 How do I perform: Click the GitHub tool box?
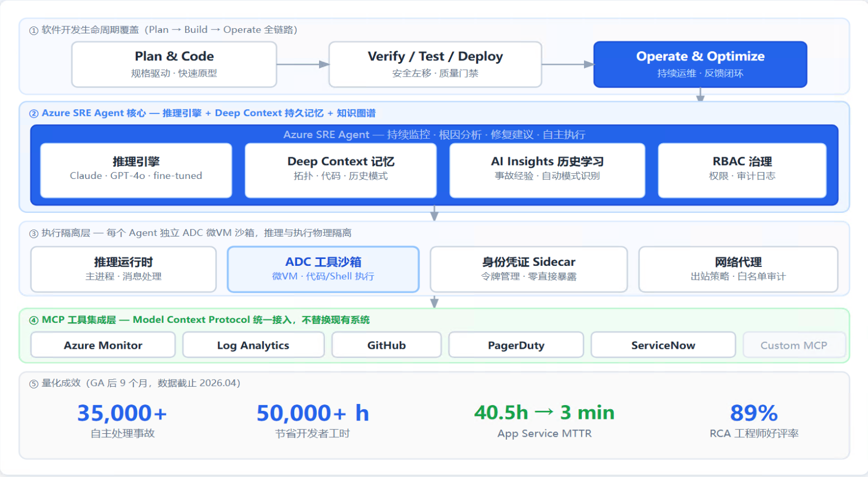[x=386, y=345]
